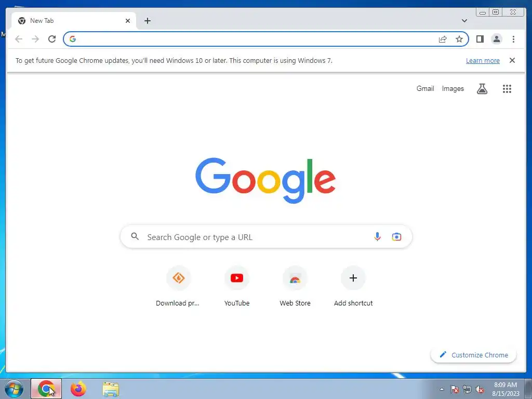Open the side panel
The image size is (532, 399).
[x=480, y=39]
